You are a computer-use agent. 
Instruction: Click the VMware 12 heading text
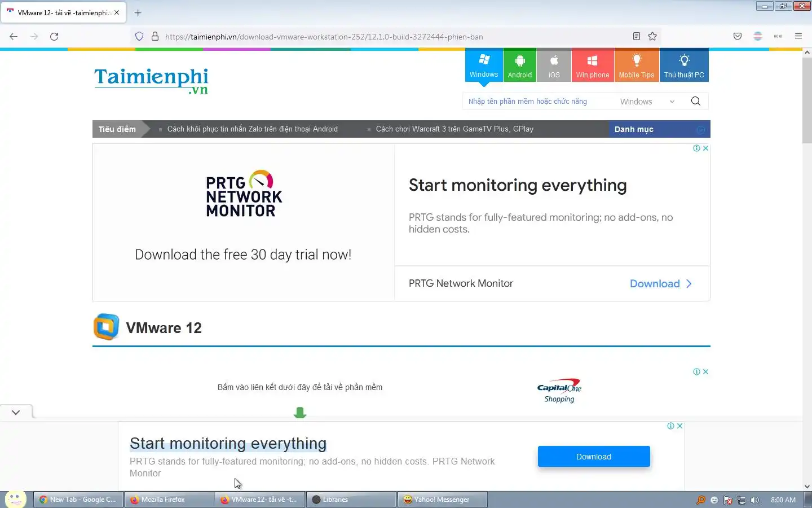164,328
